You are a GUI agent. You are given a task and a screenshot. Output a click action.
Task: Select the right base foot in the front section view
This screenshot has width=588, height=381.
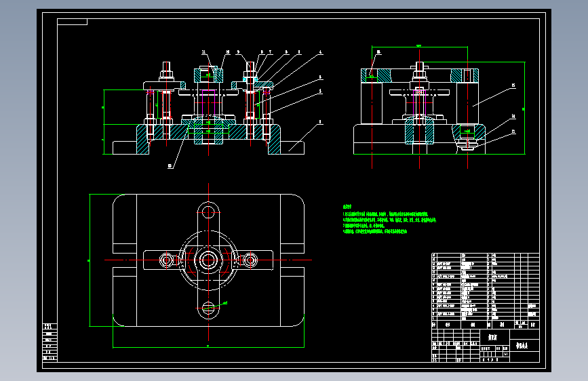pyautogui.click(x=292, y=147)
